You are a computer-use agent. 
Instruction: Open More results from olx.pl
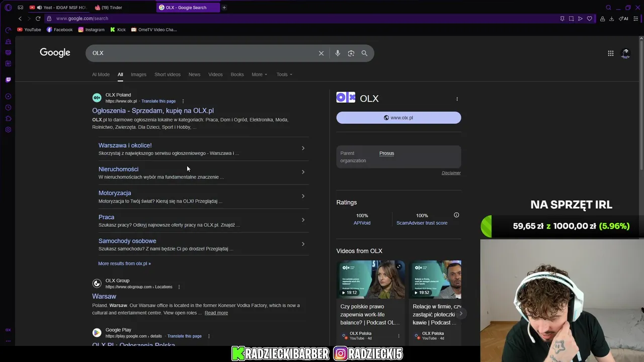coord(124,263)
